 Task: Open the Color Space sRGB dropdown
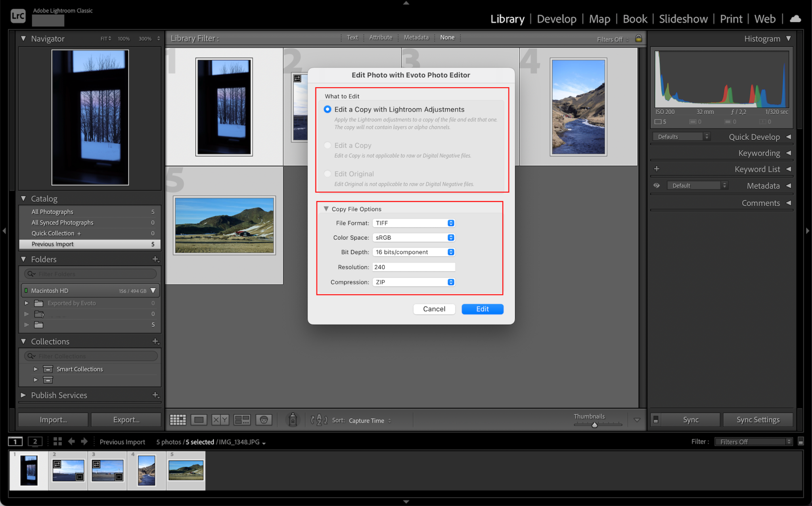[414, 238]
